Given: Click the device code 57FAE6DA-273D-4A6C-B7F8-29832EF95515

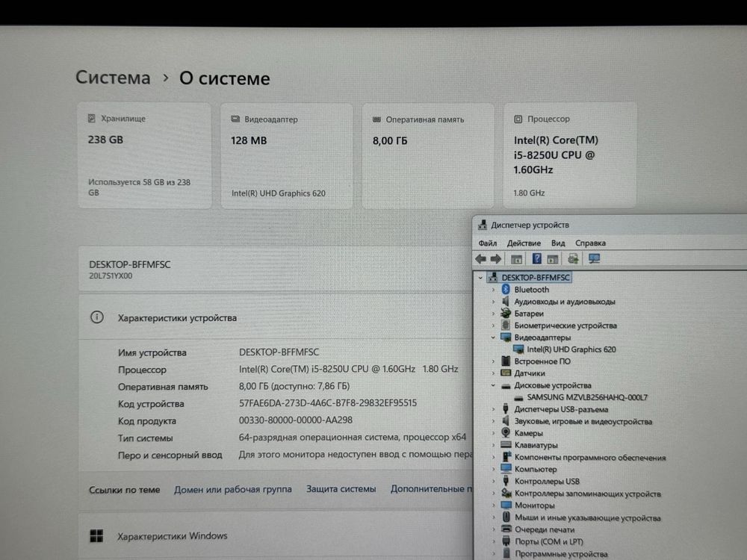Looking at the screenshot, I should pyautogui.click(x=328, y=403).
